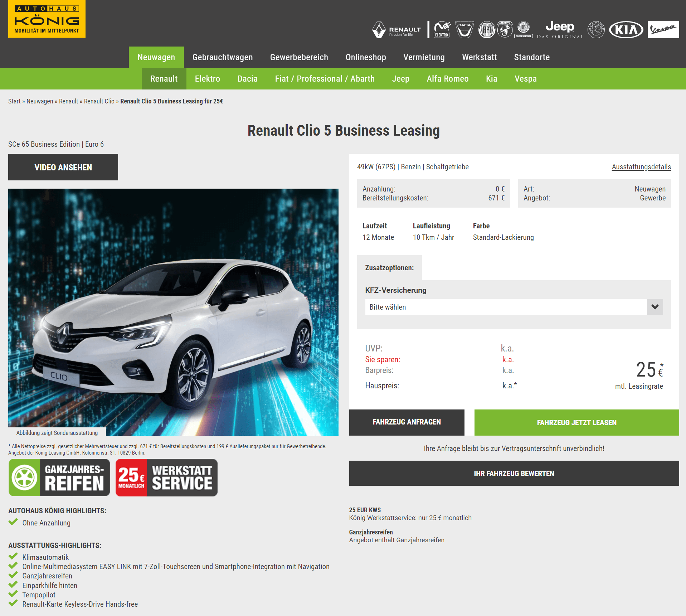This screenshot has height=616, width=686.
Task: Click the FAHRZEUG ANFRAGEN button
Action: [x=407, y=422]
